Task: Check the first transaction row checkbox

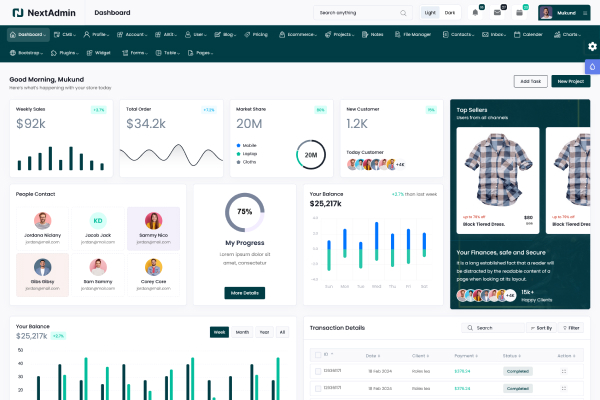Action: click(316, 371)
